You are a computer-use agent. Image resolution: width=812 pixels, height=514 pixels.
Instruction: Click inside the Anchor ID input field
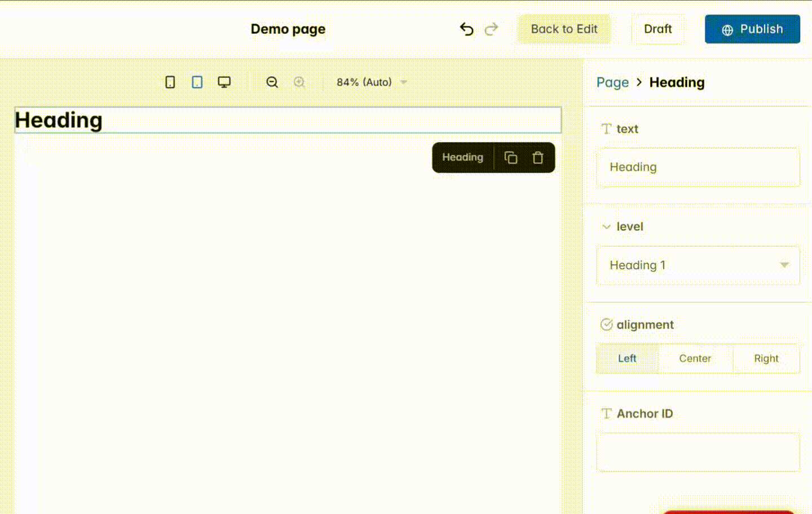click(x=698, y=452)
